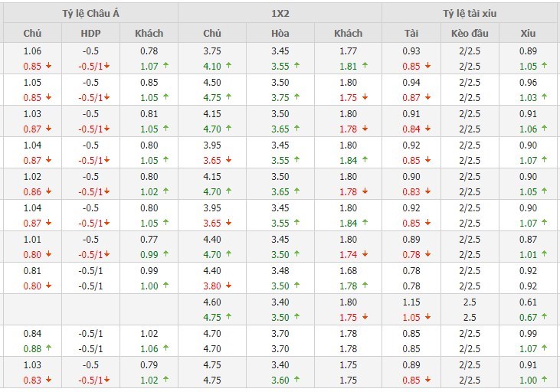Click the green up arrow beside 1.81
Screen dimensions: 560x392
(x=365, y=66)
